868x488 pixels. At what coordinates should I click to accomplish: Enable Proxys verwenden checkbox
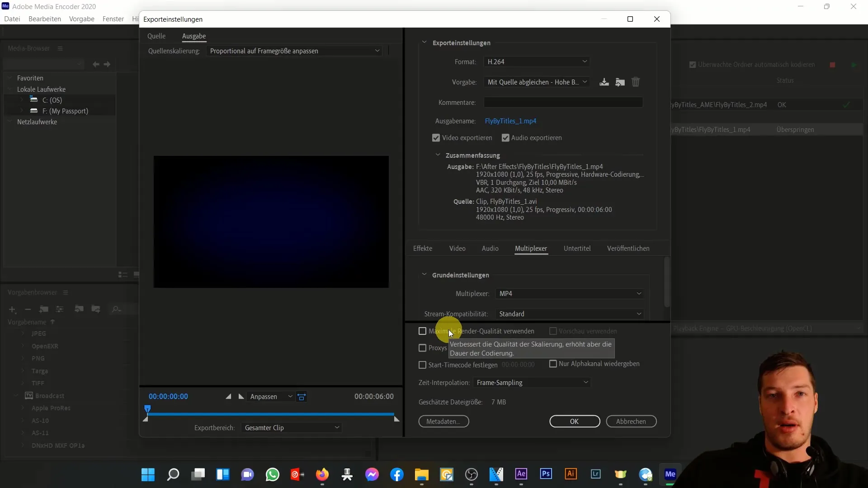[x=423, y=348]
